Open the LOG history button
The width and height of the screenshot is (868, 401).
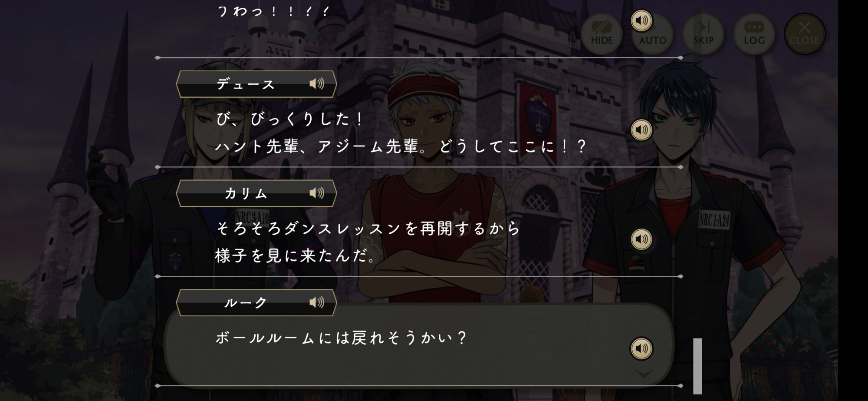click(754, 34)
